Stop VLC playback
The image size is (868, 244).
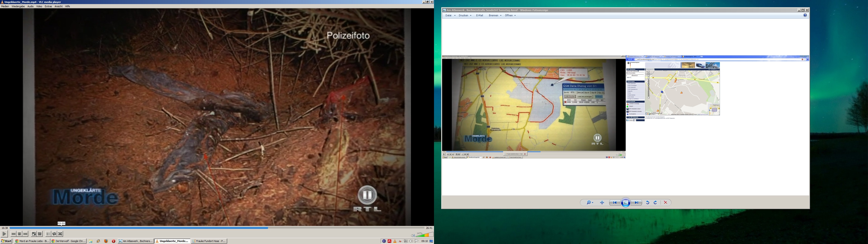coord(19,234)
